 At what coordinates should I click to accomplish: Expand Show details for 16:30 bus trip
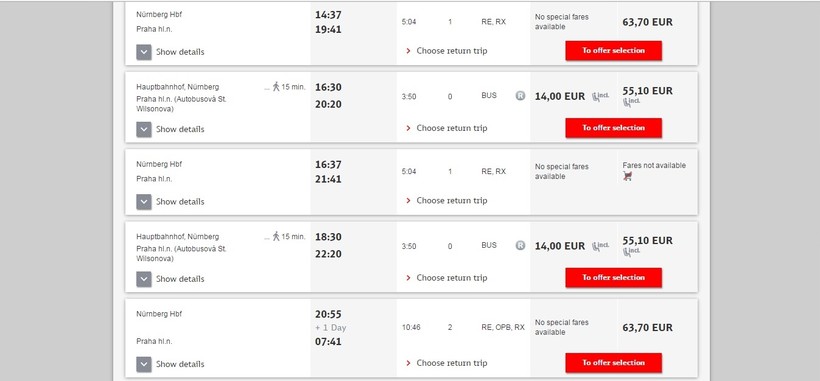point(170,129)
